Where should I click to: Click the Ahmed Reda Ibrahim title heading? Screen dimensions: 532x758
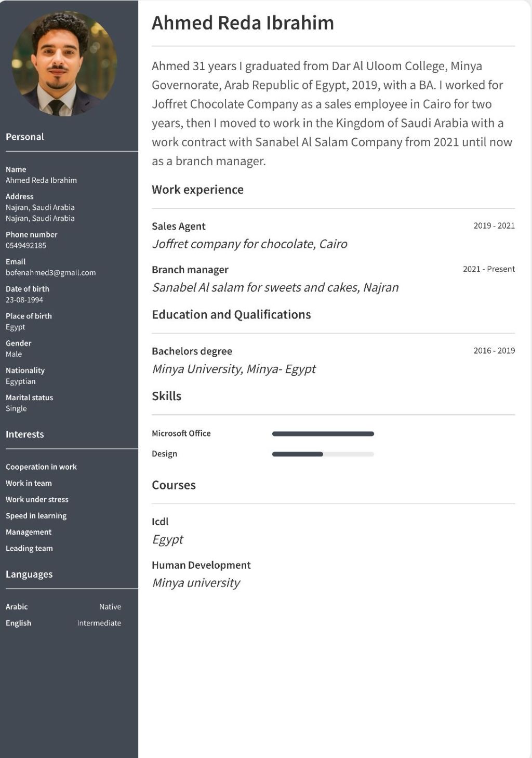243,23
